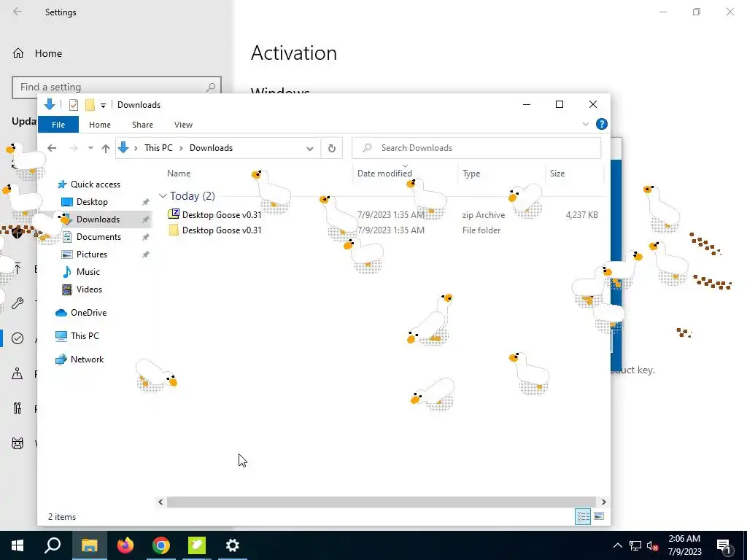Open Music in the navigation pane
The height and width of the screenshot is (560, 747).
[x=88, y=272]
